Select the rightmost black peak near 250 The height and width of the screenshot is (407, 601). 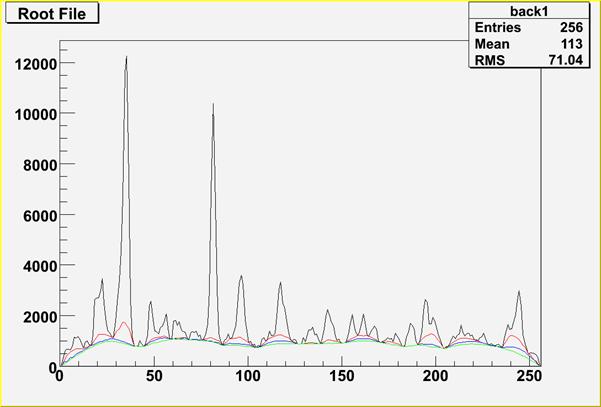(x=519, y=292)
